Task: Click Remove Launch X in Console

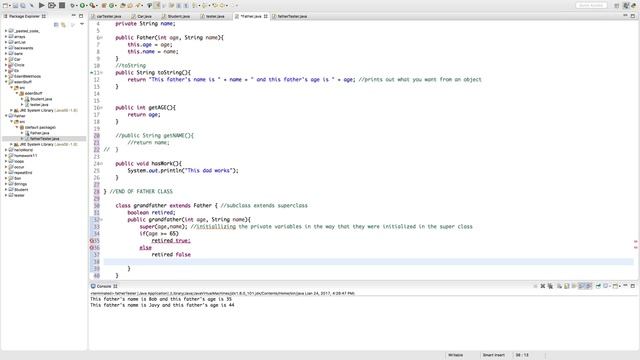Action: (x=542, y=286)
